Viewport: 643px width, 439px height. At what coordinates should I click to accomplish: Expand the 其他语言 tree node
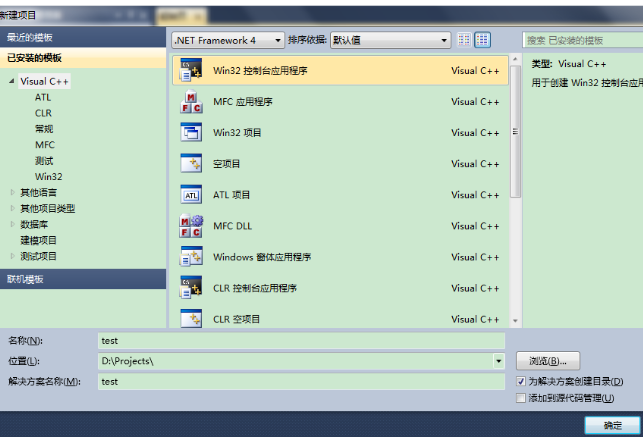(x=13, y=193)
